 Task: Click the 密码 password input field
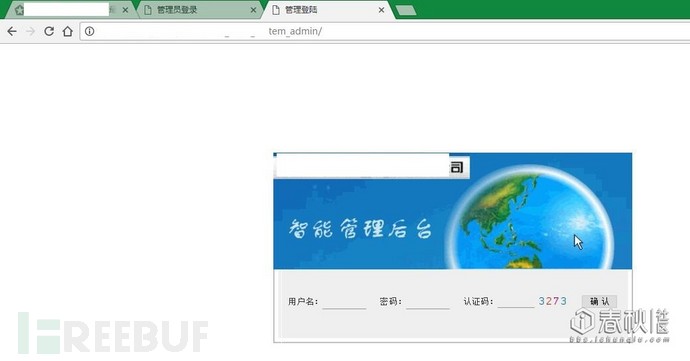428,302
